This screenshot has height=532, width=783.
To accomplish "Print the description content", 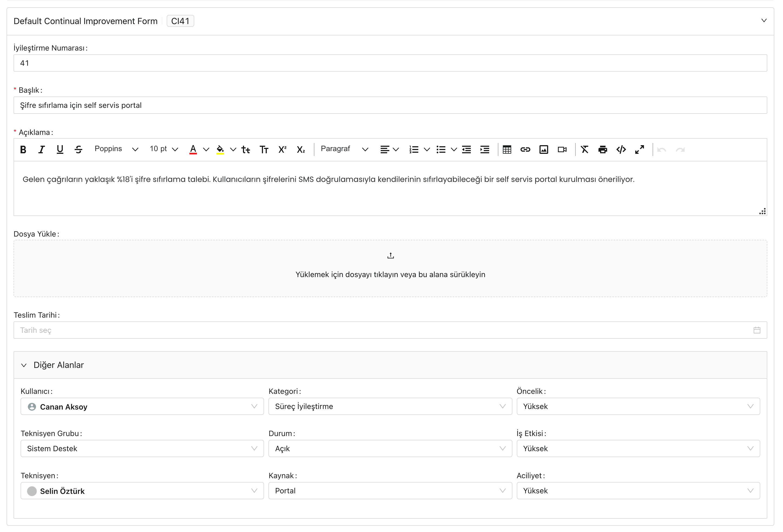I will coord(603,149).
